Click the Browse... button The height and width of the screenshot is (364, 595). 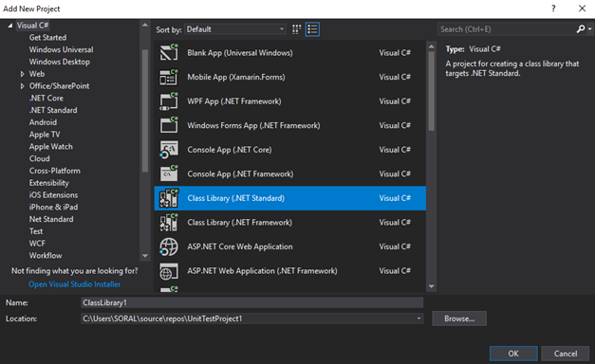(x=459, y=318)
